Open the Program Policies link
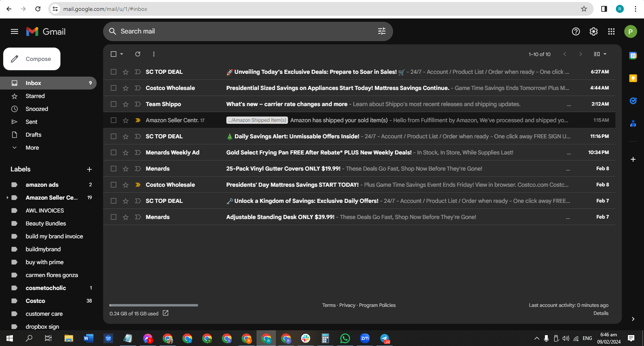 point(377,305)
